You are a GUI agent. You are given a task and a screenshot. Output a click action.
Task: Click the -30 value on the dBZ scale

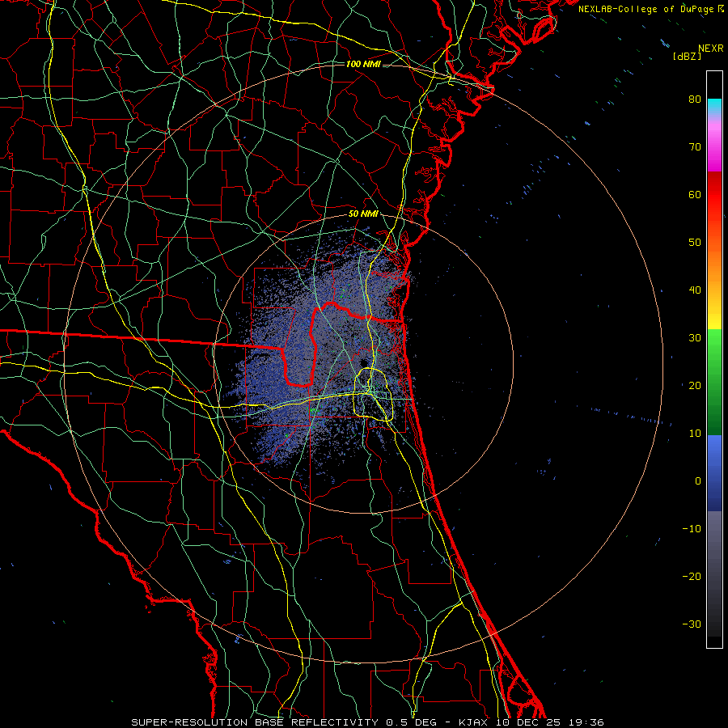(x=692, y=624)
